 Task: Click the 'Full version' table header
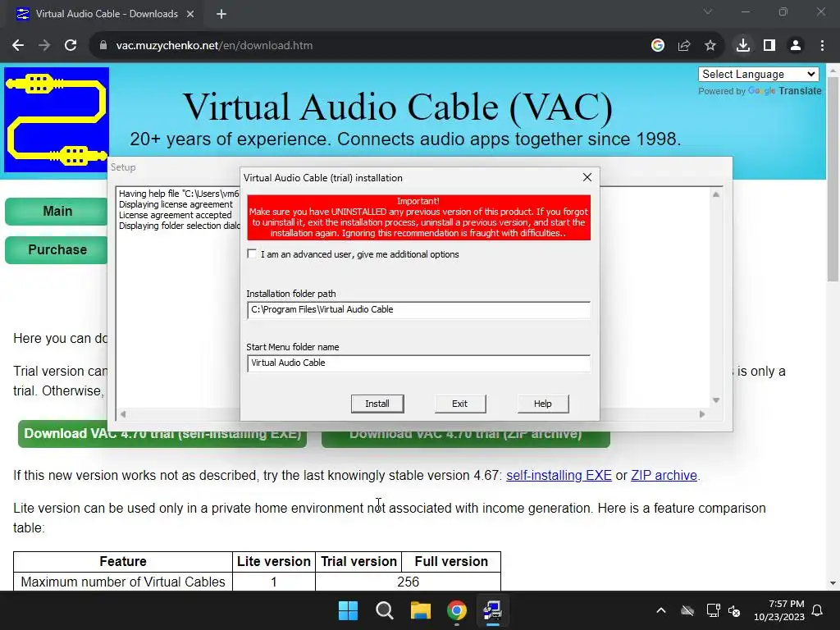click(451, 561)
